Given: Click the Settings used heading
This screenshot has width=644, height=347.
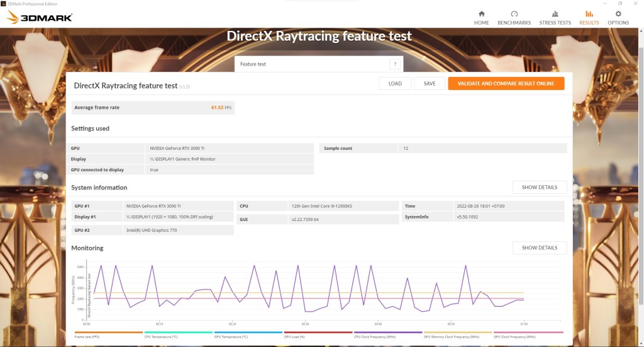Looking at the screenshot, I should (90, 128).
